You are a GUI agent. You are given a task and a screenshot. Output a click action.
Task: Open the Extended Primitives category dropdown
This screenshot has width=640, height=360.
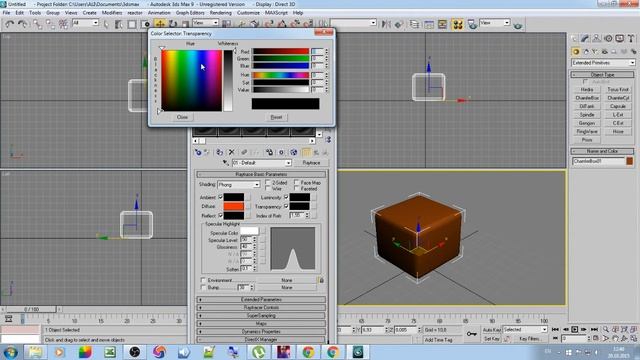point(603,63)
